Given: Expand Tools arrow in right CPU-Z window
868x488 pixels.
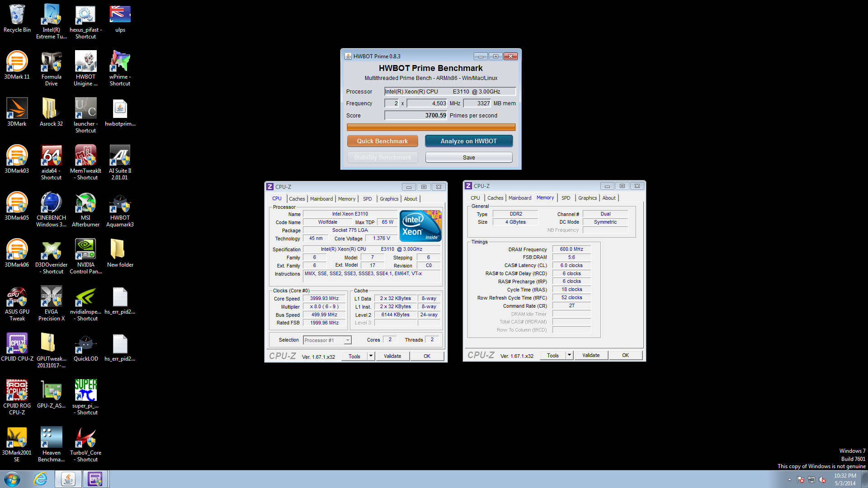Looking at the screenshot, I should (x=569, y=355).
